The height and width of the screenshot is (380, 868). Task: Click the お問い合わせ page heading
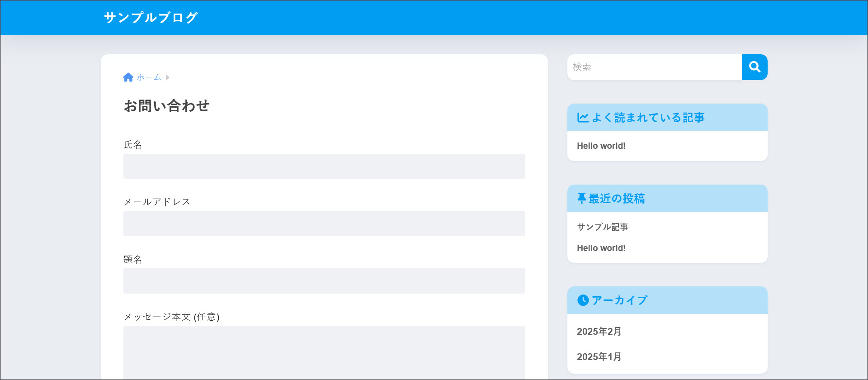click(x=166, y=106)
